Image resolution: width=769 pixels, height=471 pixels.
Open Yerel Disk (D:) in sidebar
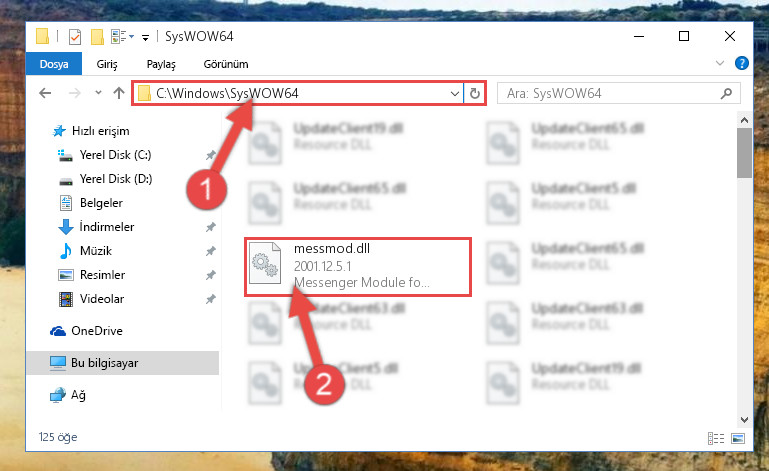116,179
